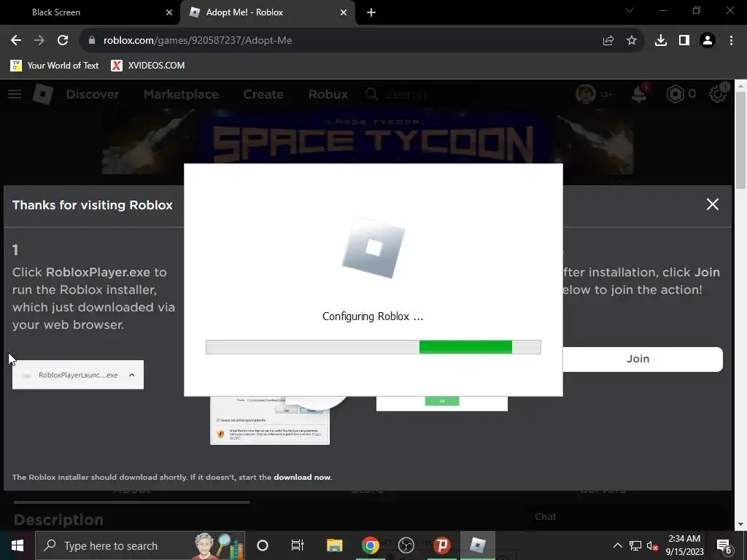Screen dimensions: 747x560
Task: Share this page from the address bar
Action: (x=608, y=41)
